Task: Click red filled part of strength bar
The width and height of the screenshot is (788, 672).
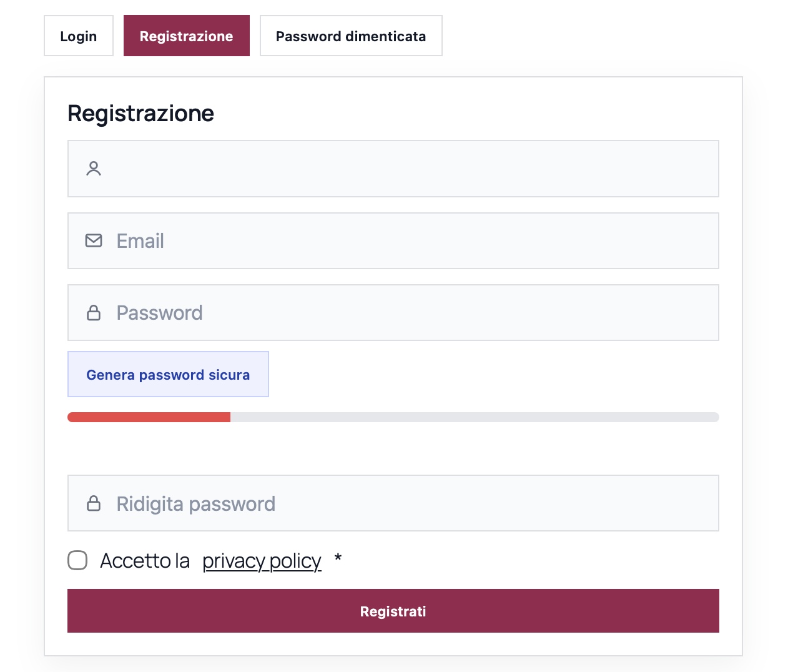Action: [149, 417]
